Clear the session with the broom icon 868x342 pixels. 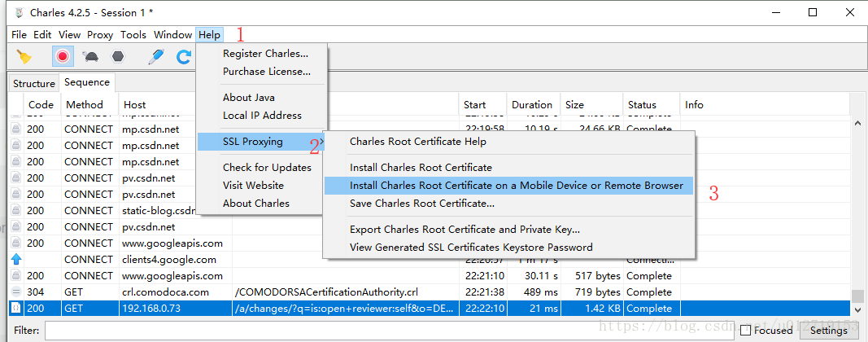24,56
